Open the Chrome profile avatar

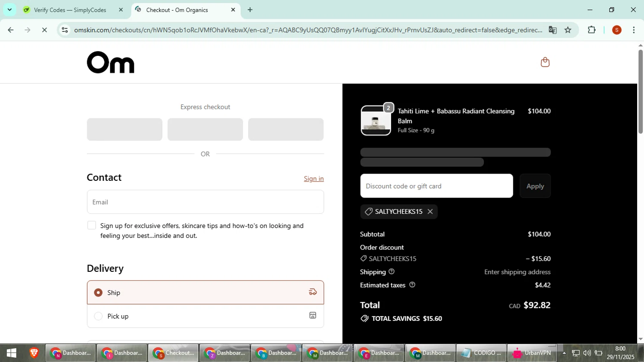[617, 30]
